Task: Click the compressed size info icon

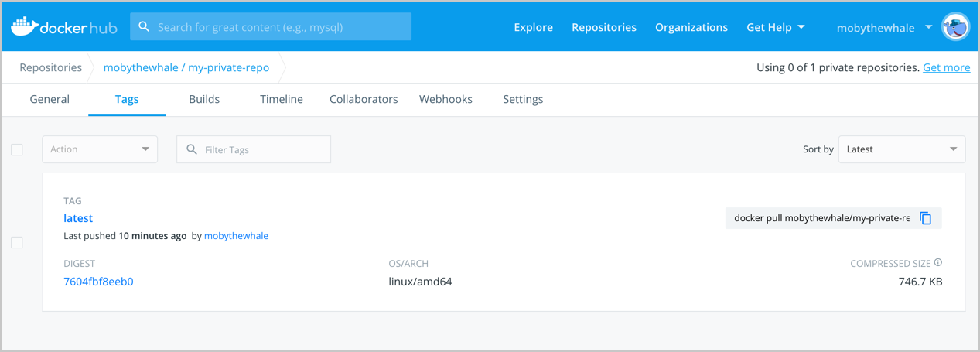Action: tap(938, 263)
